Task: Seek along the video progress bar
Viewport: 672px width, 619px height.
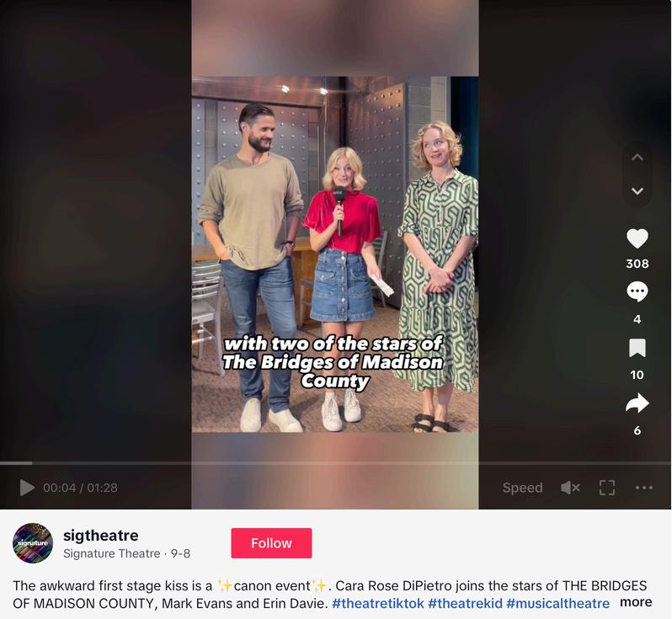Action: pos(335,463)
